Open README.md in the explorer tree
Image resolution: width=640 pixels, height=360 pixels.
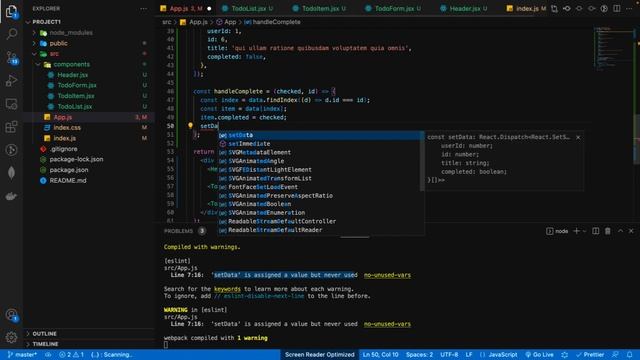[x=68, y=180]
